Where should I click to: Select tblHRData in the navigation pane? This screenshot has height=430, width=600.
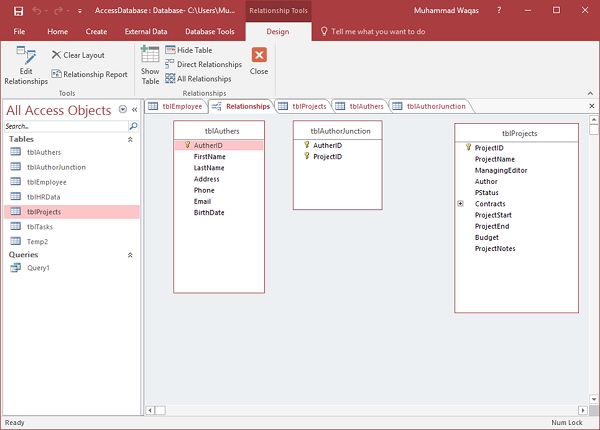[x=44, y=197]
